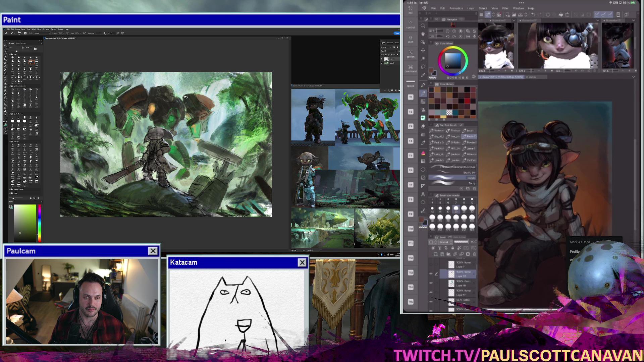
Task: Hide Layer 18 in Clip Studio
Action: pyautogui.click(x=431, y=283)
